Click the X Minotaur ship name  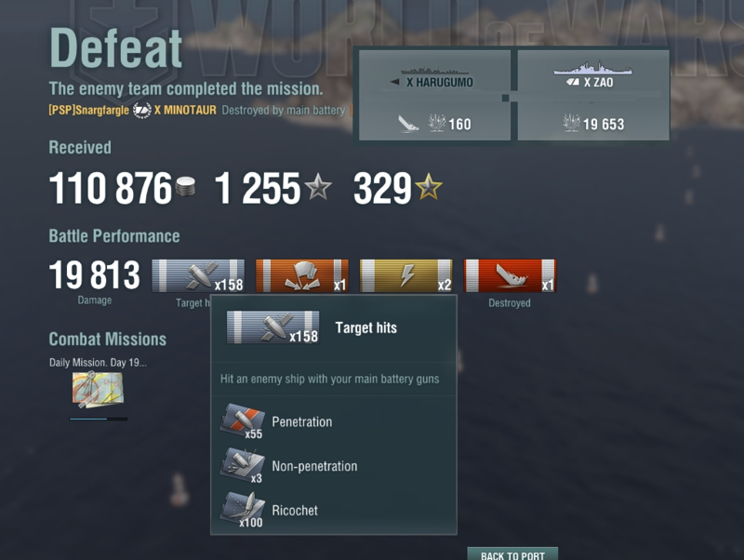click(x=185, y=110)
